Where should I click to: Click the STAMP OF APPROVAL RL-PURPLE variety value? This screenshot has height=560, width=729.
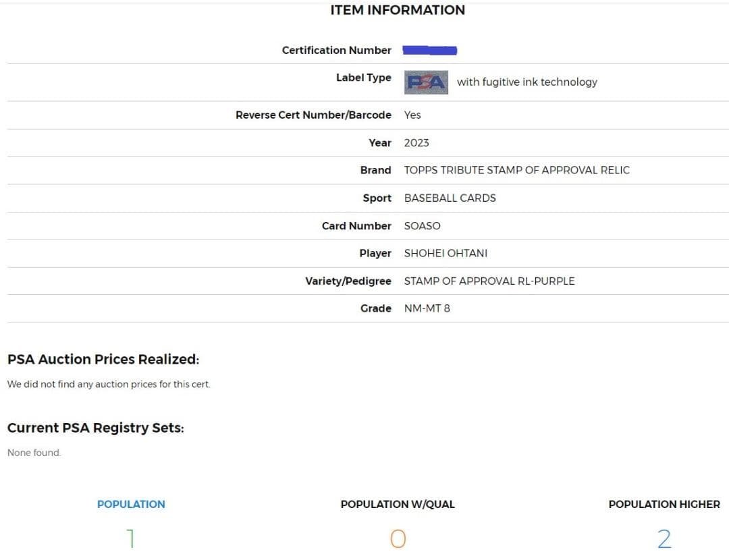click(489, 281)
